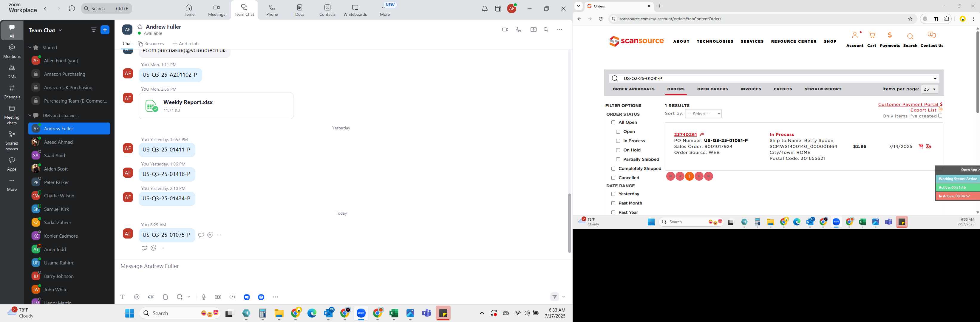Check the All Open order status filter
Screen dimensions: 980x322
click(613, 123)
